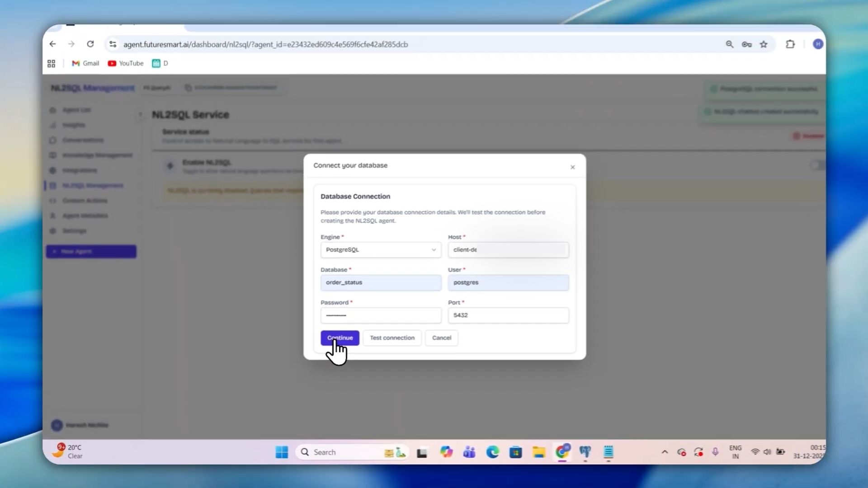Viewport: 868px width, 488px height.
Task: Open the Windows Start menu
Action: click(x=282, y=452)
